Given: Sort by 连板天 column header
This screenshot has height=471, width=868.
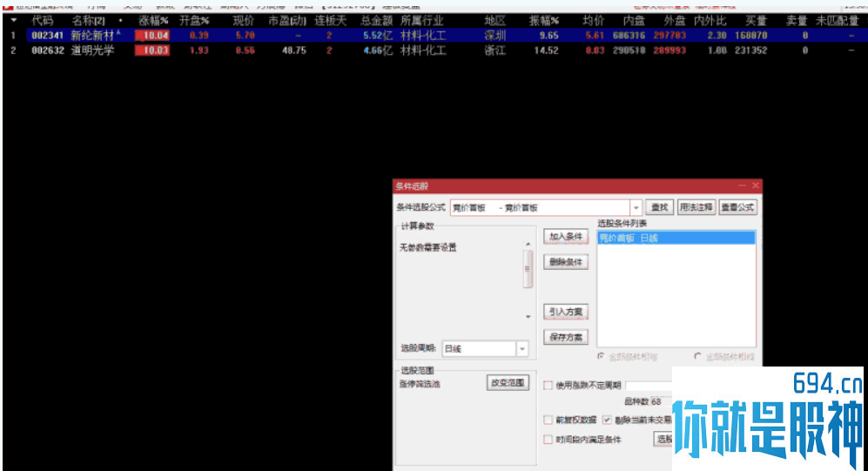Looking at the screenshot, I should [x=331, y=21].
